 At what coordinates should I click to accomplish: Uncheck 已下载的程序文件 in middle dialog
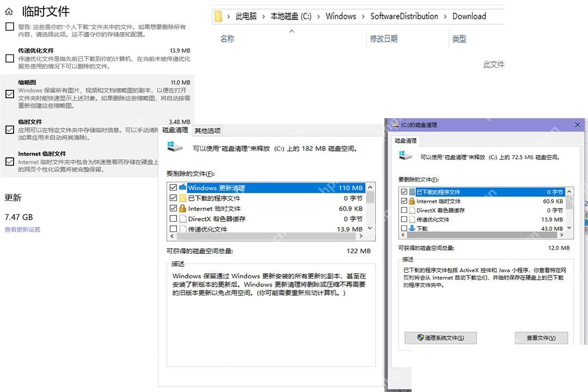(x=173, y=198)
